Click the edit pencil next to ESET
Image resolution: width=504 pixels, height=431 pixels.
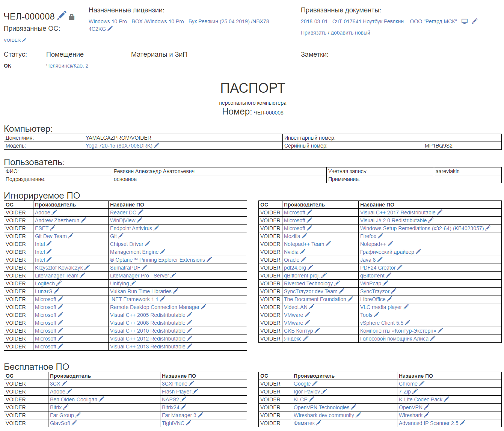click(53, 228)
